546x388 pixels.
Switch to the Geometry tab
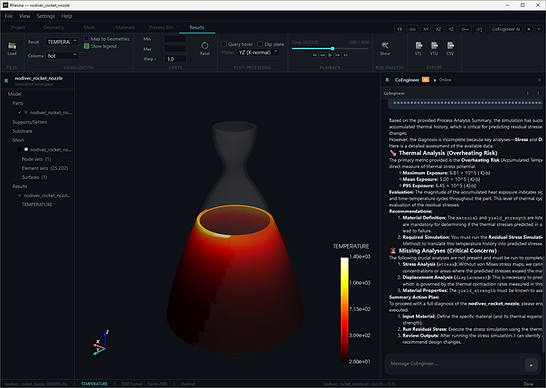click(53, 27)
